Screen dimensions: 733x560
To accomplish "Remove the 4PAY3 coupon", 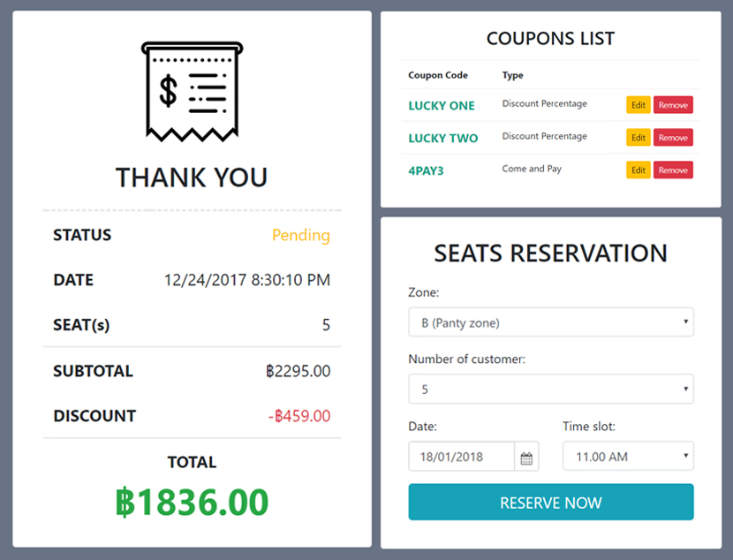I will (x=673, y=170).
